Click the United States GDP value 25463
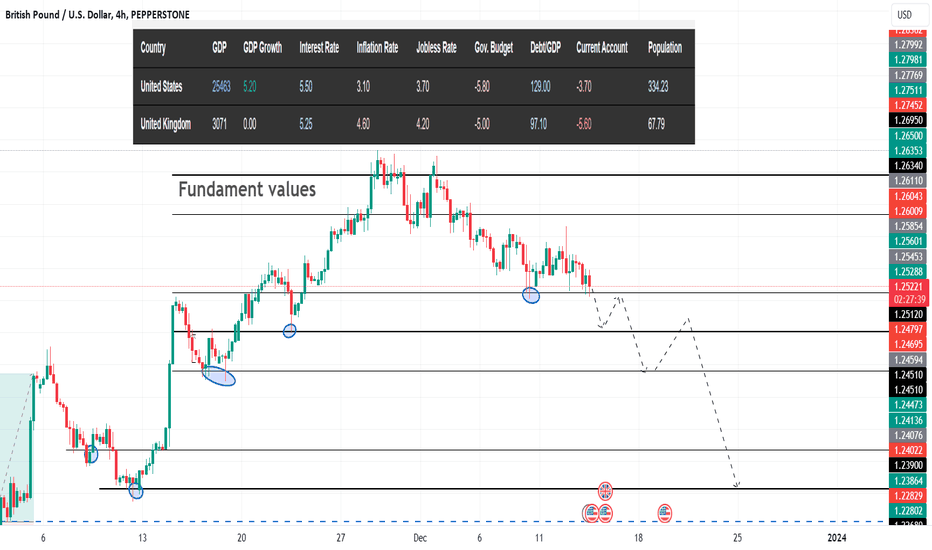 (221, 86)
